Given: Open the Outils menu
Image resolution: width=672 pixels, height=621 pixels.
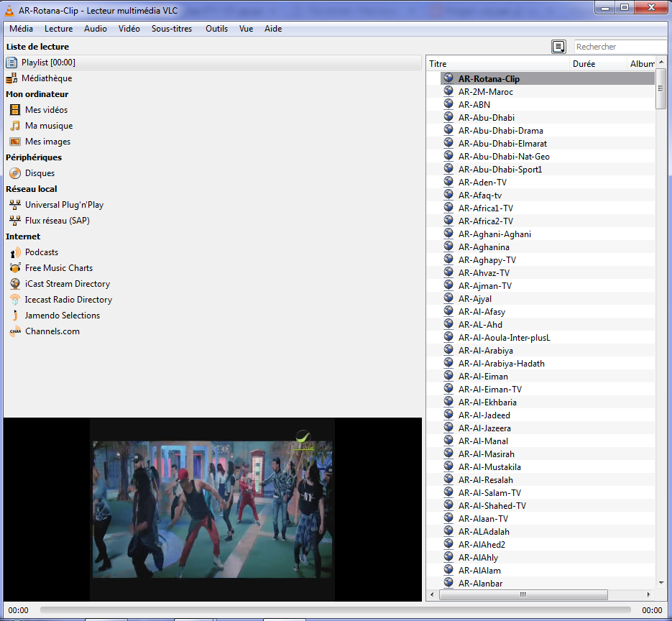Looking at the screenshot, I should [x=216, y=29].
